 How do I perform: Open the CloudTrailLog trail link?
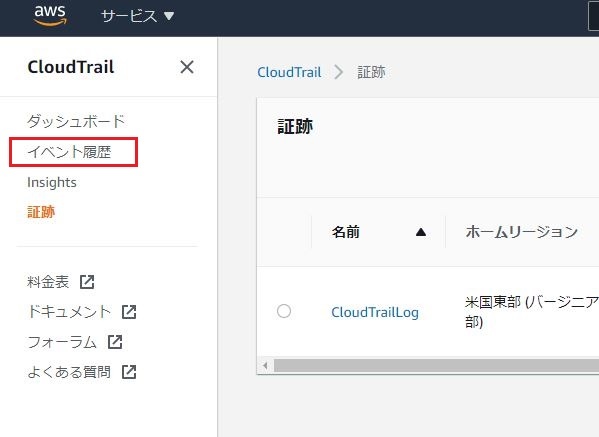(x=375, y=312)
